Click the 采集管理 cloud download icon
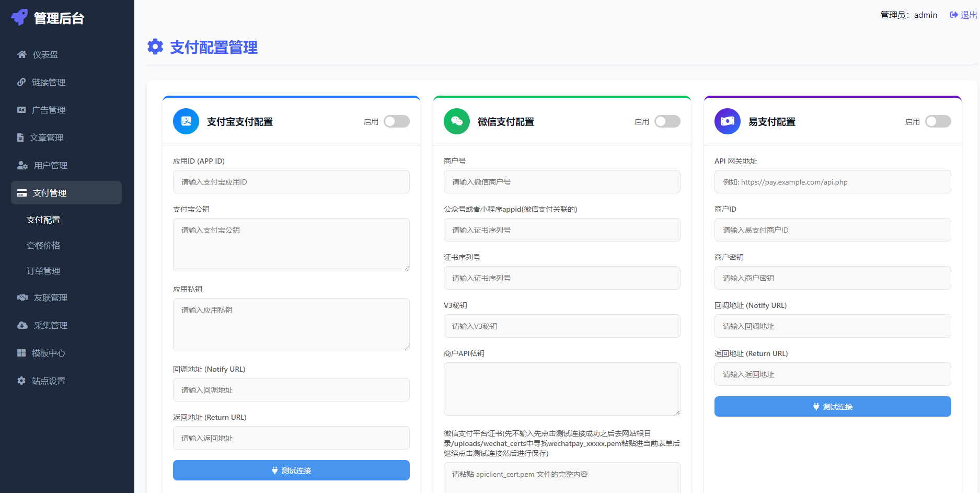Screen dimensions: 980x493 [22, 325]
